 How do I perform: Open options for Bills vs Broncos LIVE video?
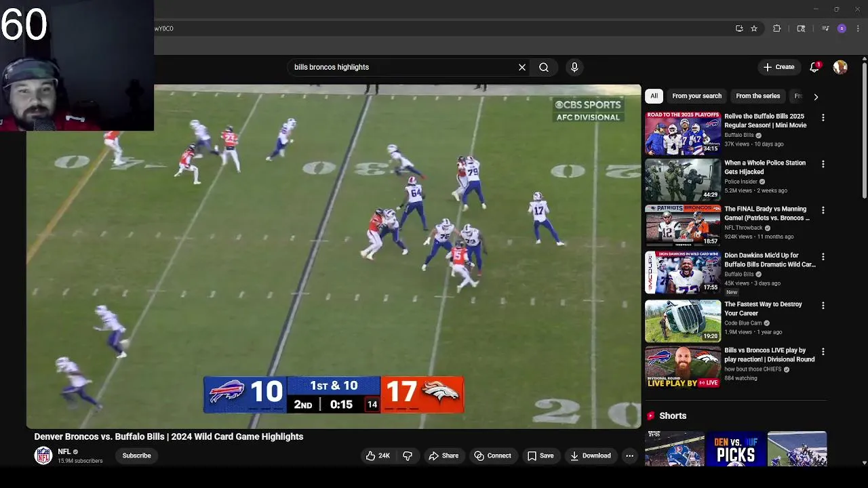(823, 352)
